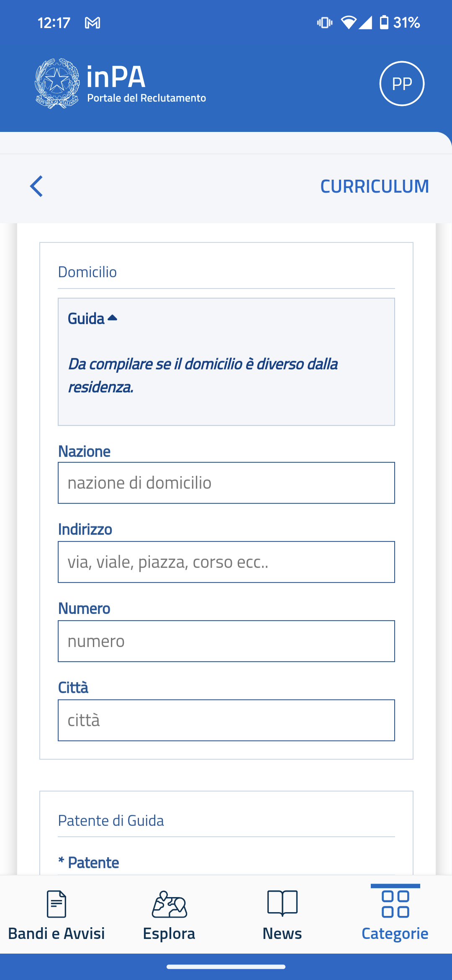Open the CURRICULUM section link

(375, 186)
